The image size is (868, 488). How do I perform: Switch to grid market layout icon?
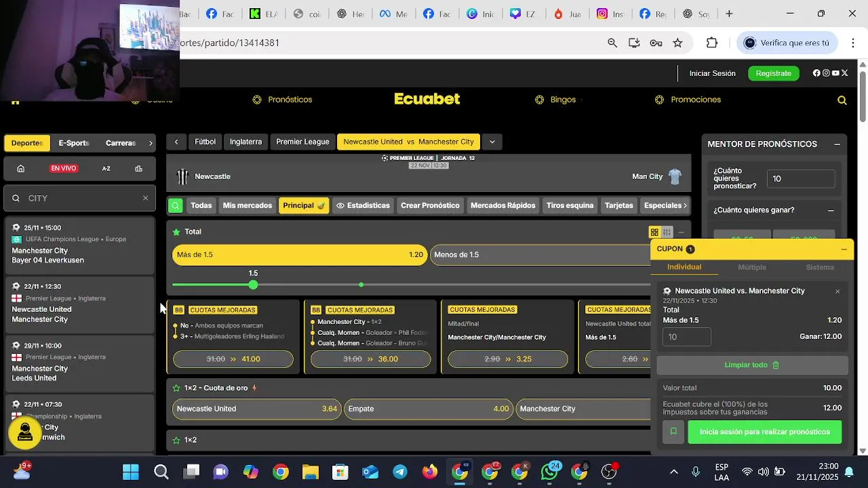tap(654, 232)
